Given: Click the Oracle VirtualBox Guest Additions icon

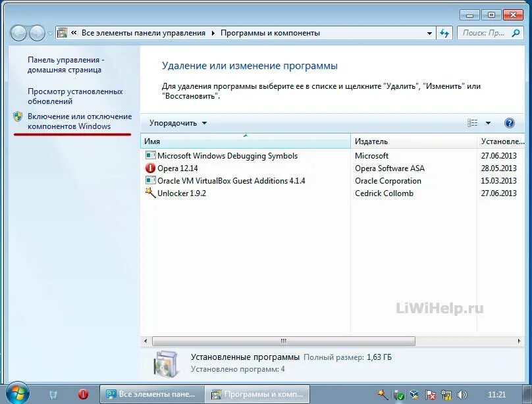Looking at the screenshot, I should [x=150, y=180].
